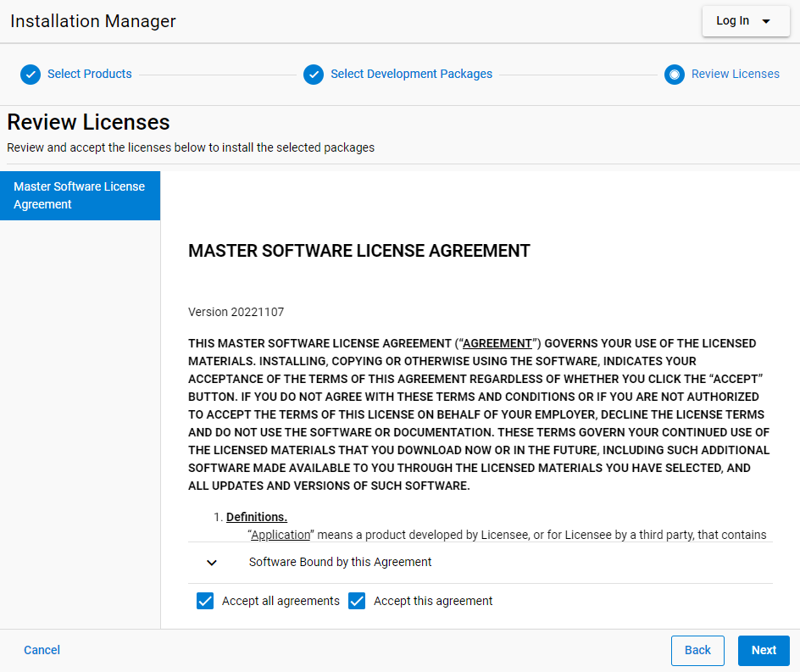
Task: Navigate to the Select Products step
Action: pos(89,75)
